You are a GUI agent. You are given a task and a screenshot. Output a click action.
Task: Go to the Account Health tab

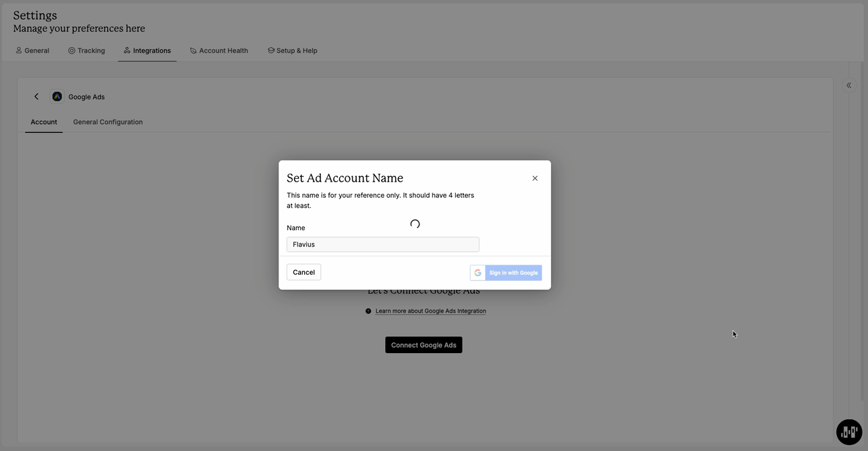pos(219,51)
